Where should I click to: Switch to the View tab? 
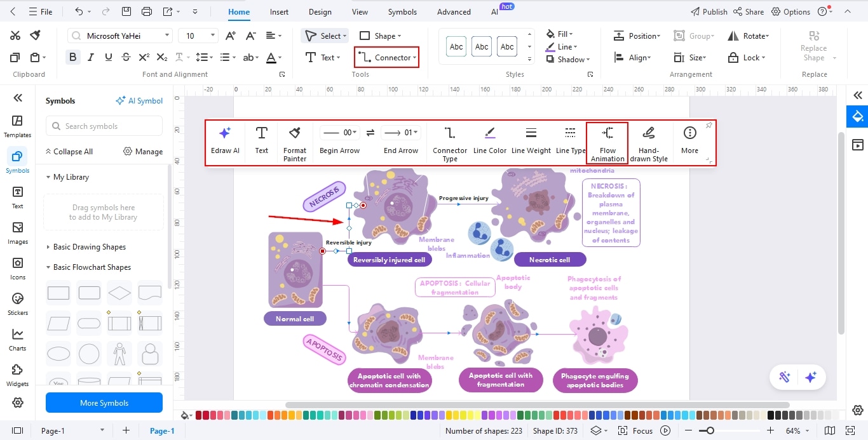[360, 11]
